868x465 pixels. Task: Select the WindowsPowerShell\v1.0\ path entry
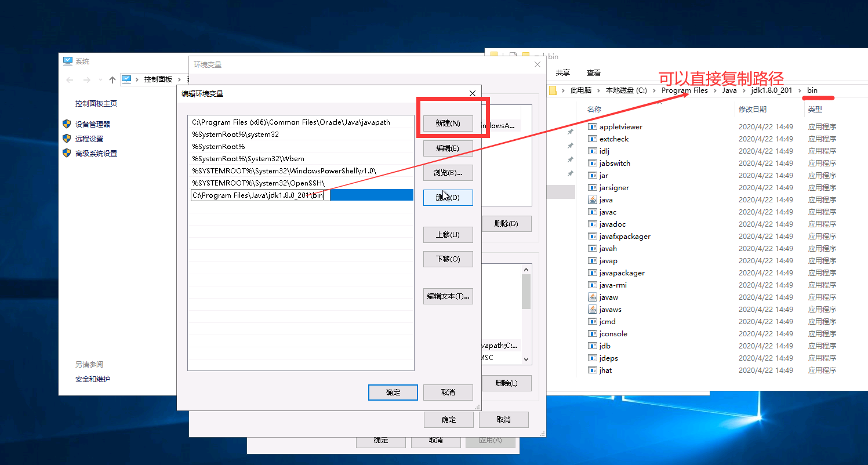click(x=302, y=171)
